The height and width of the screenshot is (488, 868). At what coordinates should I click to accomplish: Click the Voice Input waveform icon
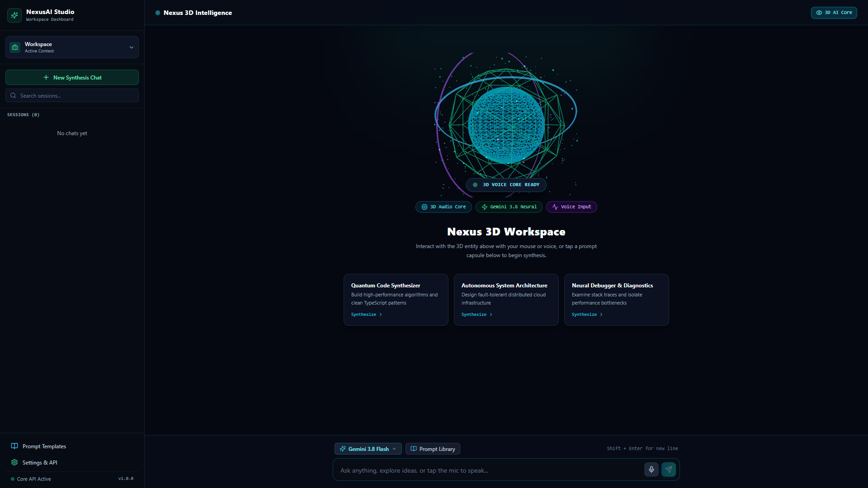pyautogui.click(x=555, y=207)
